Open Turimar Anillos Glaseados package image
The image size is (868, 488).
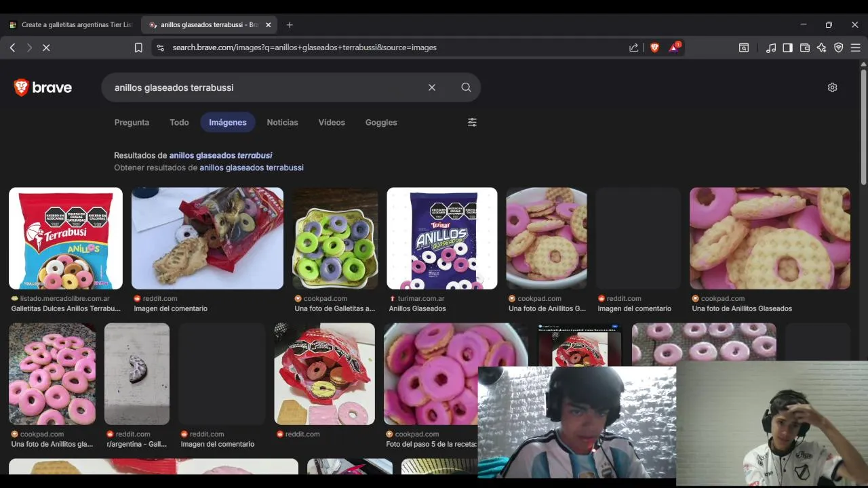pyautogui.click(x=442, y=239)
